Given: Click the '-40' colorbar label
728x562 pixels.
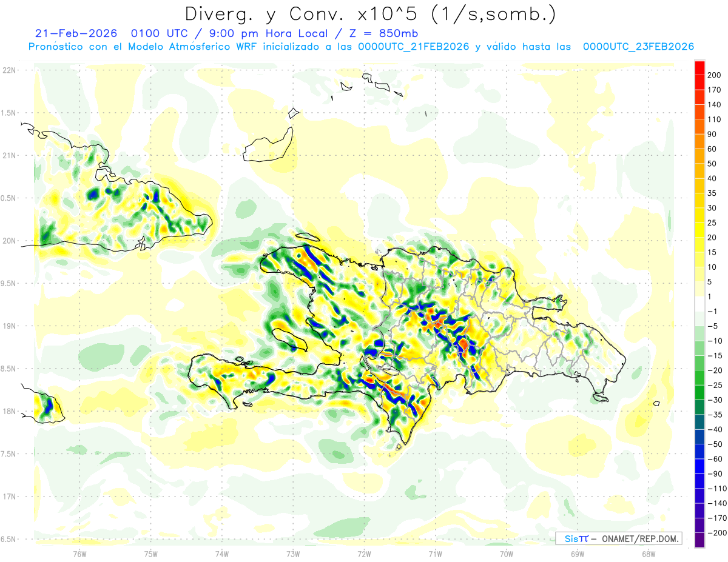Looking at the screenshot, I should click(715, 429).
